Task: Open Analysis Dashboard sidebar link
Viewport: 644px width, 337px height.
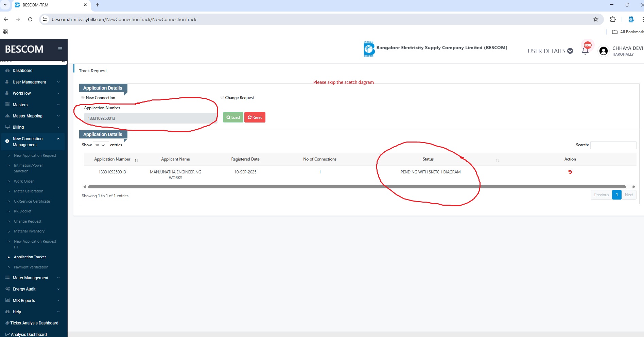Action: pyautogui.click(x=29, y=334)
